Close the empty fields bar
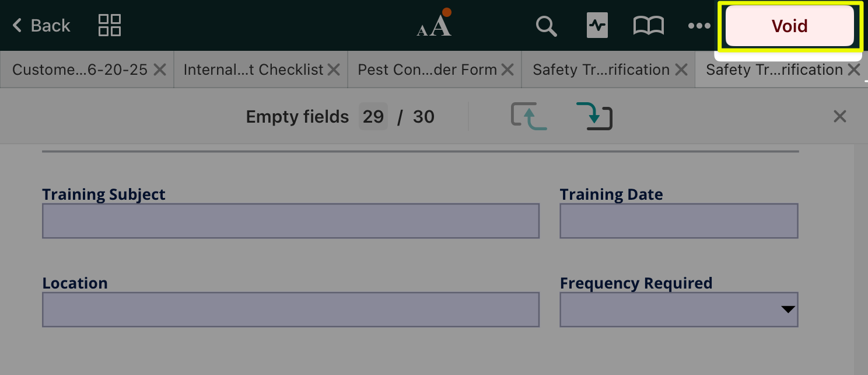This screenshot has width=868, height=375. 839,117
